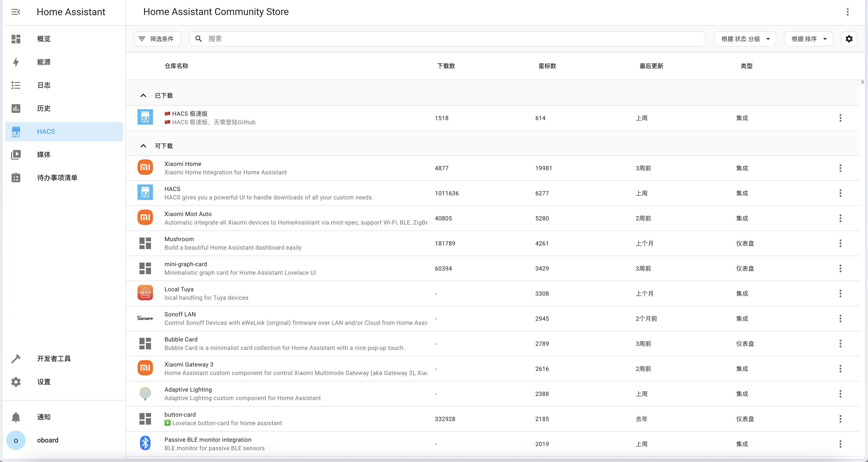Screen dimensions: 868x462
Task: Click the 设置 gear icon in sidebar
Action: pyautogui.click(x=16, y=382)
